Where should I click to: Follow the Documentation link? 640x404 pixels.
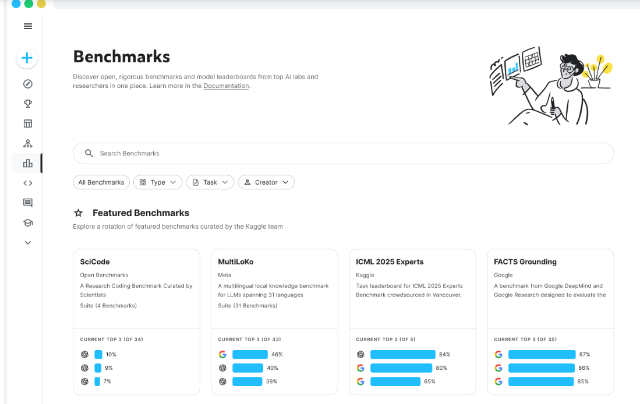click(226, 86)
